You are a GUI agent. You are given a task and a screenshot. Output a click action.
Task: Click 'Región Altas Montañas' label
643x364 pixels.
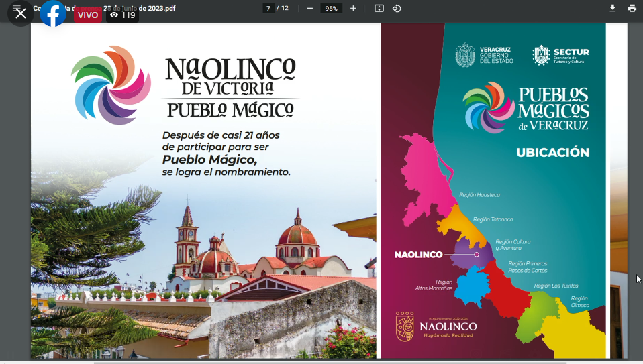point(434,285)
